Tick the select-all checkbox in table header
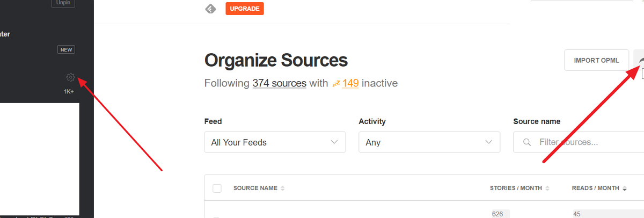This screenshot has height=218, width=644. 217,188
